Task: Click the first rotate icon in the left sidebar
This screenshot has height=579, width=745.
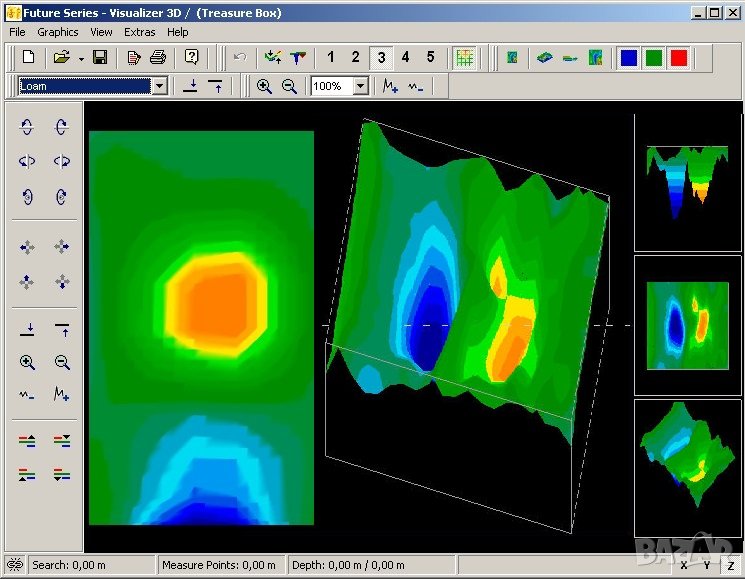Action: 27,127
